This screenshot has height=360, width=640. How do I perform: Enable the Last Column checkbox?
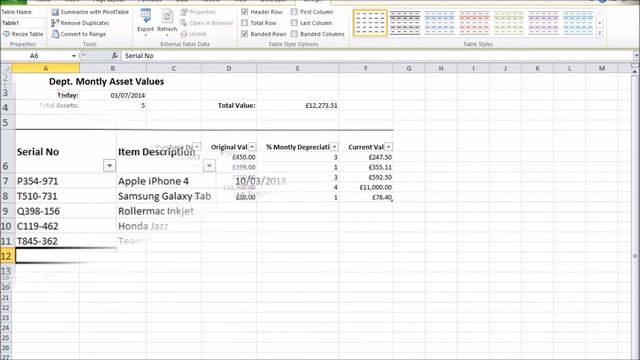point(294,23)
